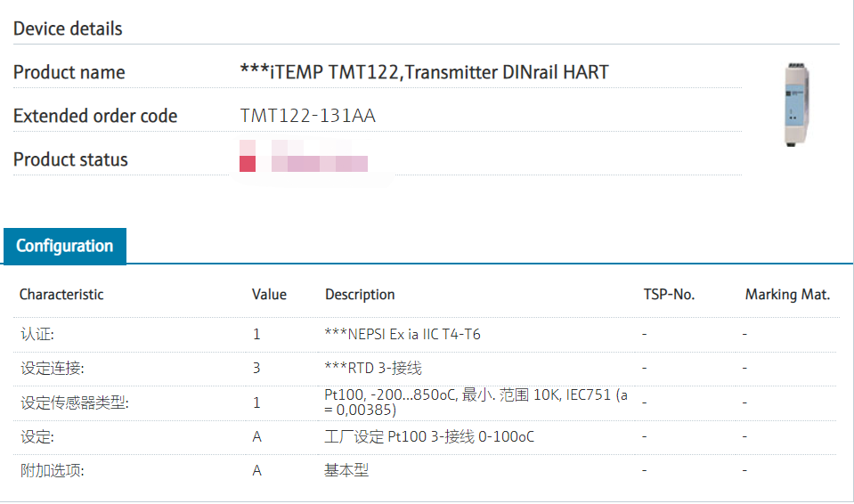
Task: Click the 基本型 description cell
Action: pos(346,471)
